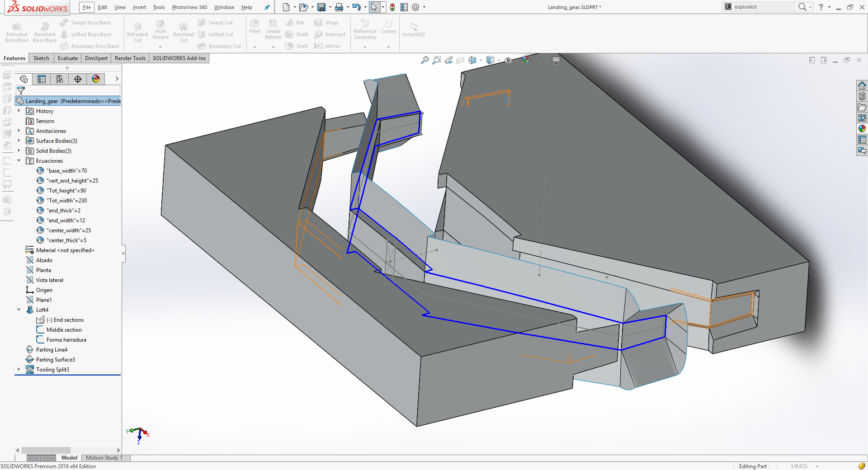Click the Extruded Cut tool
The width and height of the screenshot is (868, 470).
(x=137, y=33)
